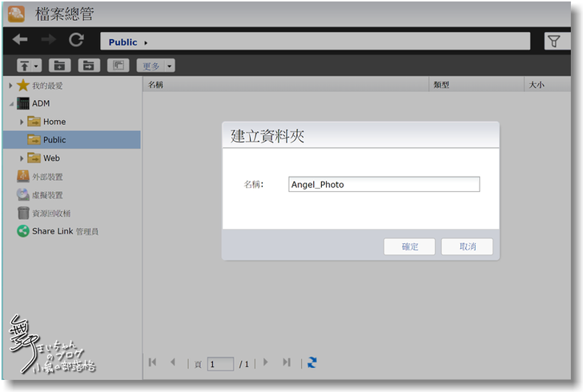Sort by the 名稱 column header

[x=156, y=84]
